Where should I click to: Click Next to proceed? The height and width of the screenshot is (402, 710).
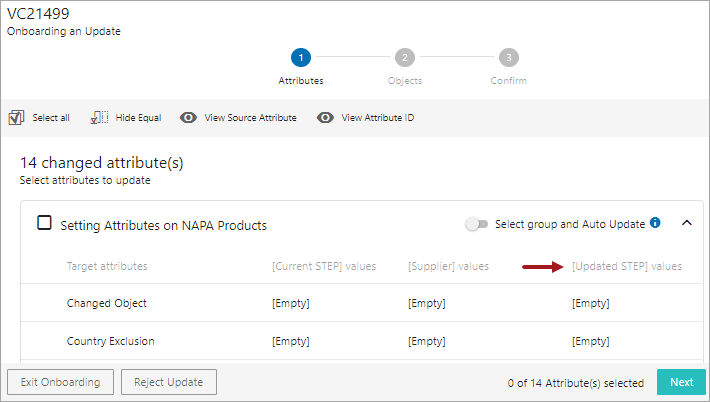[681, 382]
